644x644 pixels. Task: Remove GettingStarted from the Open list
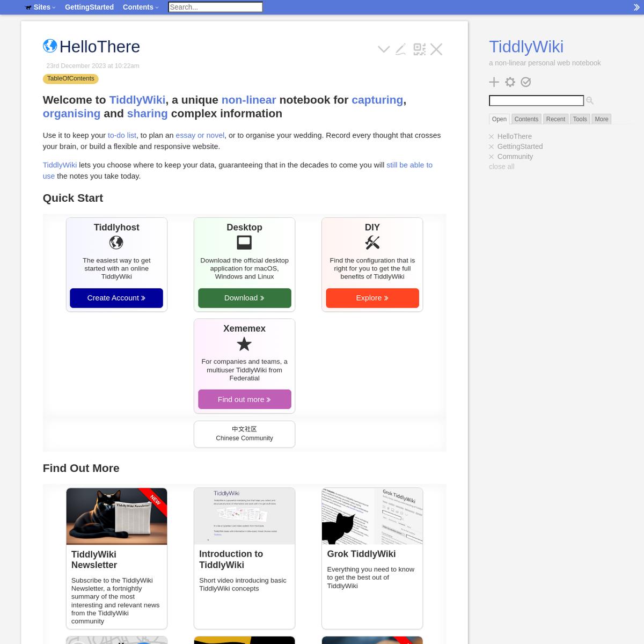click(x=491, y=146)
